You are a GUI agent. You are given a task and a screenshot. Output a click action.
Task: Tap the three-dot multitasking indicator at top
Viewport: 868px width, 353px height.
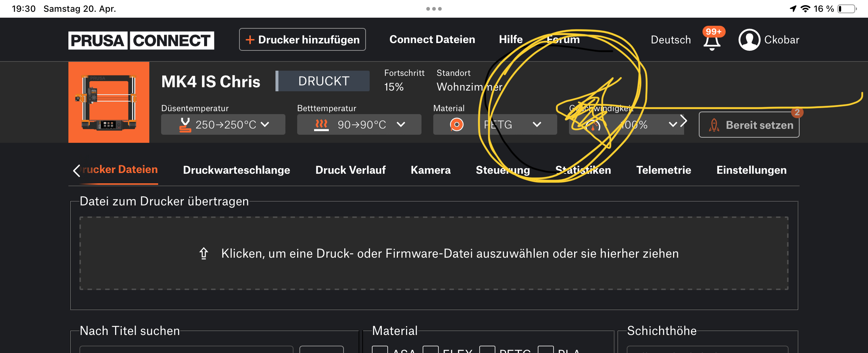pyautogui.click(x=434, y=9)
